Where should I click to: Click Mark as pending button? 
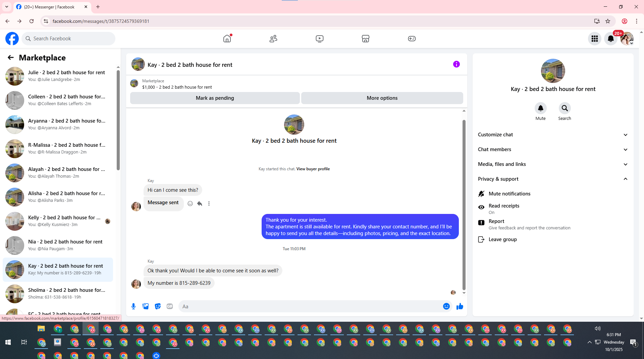(215, 98)
